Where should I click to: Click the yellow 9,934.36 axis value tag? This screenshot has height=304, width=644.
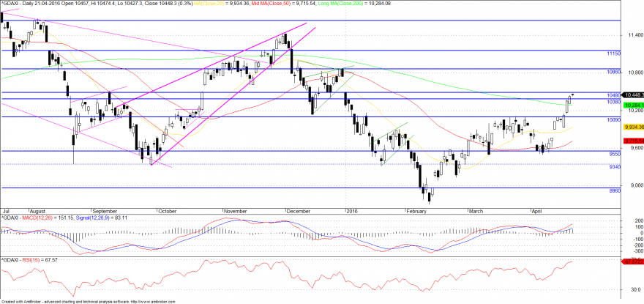coord(633,127)
